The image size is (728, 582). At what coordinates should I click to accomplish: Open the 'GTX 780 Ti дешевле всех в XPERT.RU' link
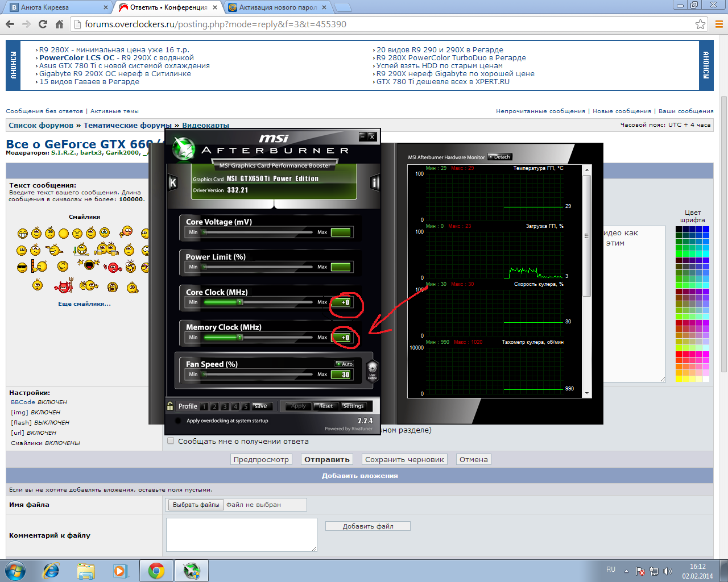coord(443,81)
